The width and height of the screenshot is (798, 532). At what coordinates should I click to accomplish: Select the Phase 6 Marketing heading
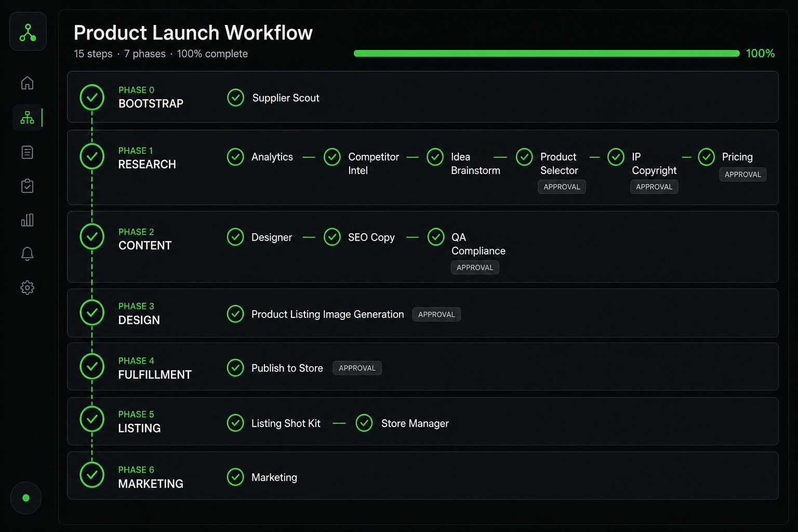point(151,477)
